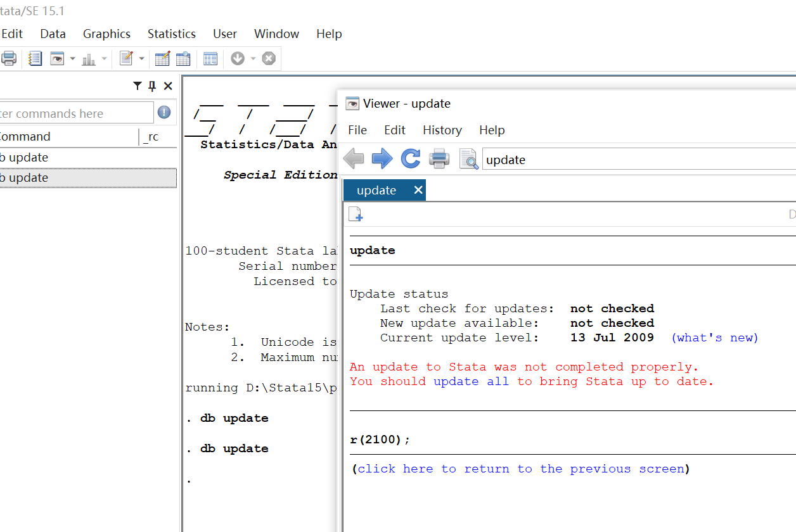Expand the Graph icon dropdown arrow
Viewport: 796px width, 532px height.
104,59
